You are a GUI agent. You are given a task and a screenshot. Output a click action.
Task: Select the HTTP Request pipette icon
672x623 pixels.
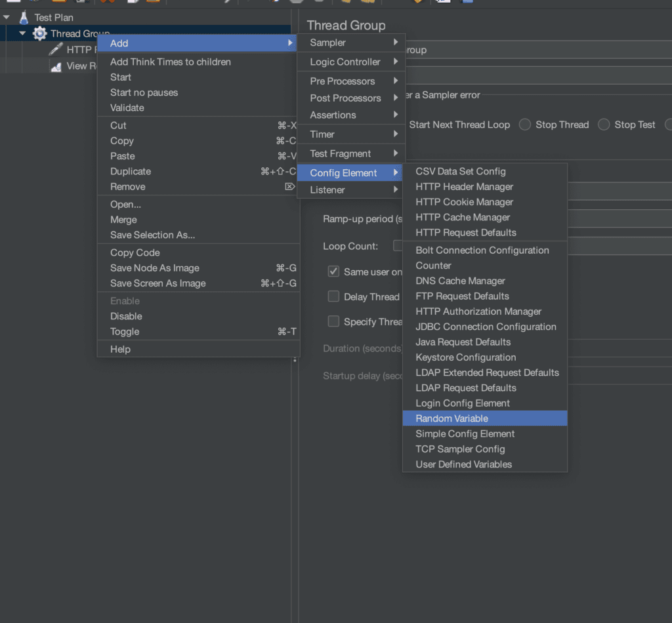tap(56, 50)
